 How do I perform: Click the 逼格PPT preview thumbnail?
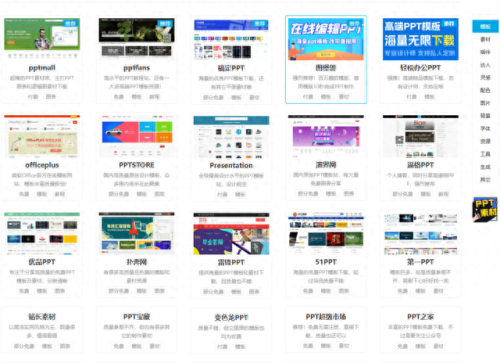pos(421,136)
